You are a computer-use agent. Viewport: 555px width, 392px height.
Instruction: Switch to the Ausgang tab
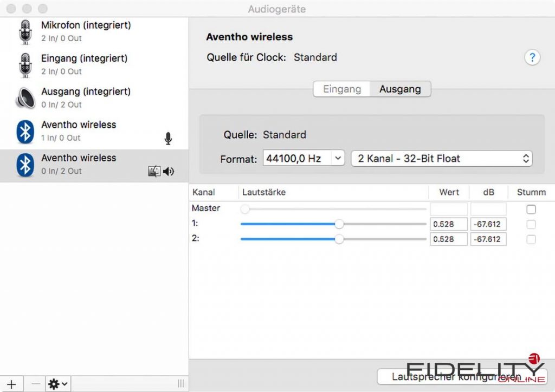[x=400, y=89]
